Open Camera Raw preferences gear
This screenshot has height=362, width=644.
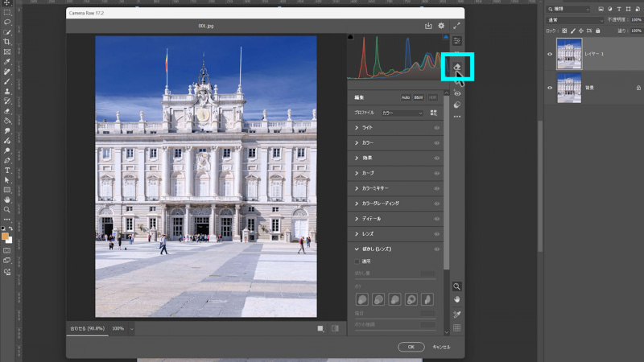pos(441,26)
